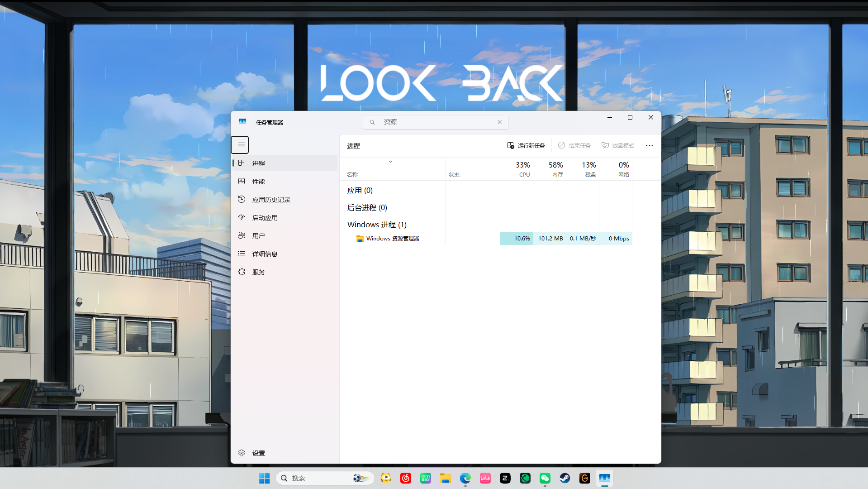Click 运行新任务 to run a new task

(526, 145)
